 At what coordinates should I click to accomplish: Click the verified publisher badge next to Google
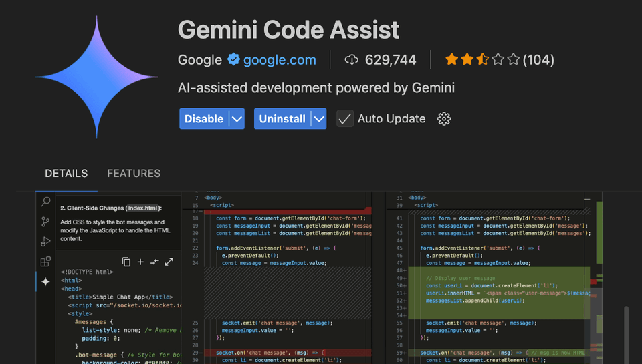click(x=233, y=59)
